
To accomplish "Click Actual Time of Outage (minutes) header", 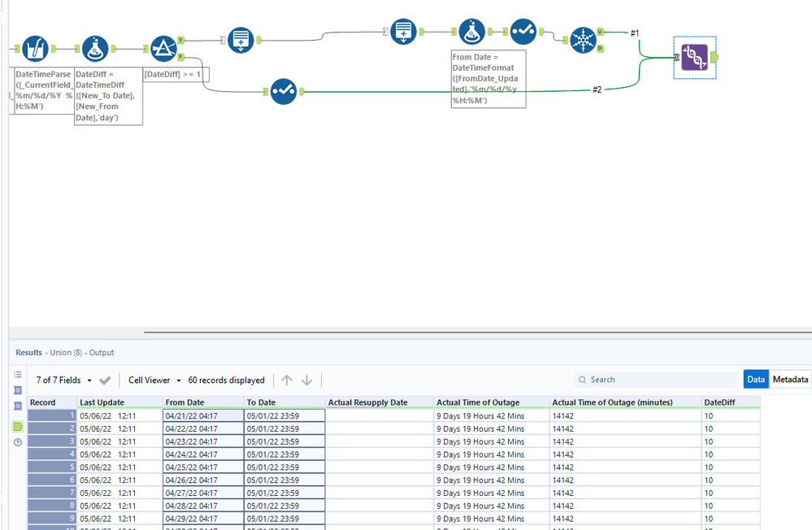I will (x=625, y=402).
